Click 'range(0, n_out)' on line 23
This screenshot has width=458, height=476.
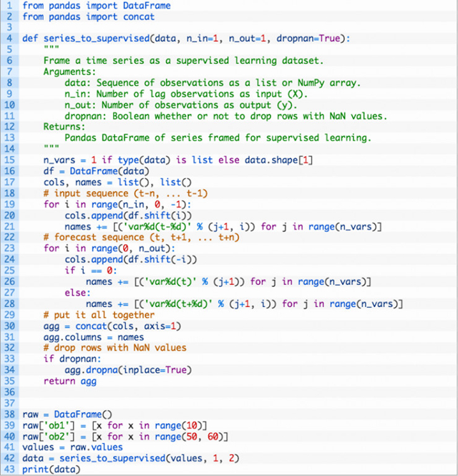click(131, 248)
